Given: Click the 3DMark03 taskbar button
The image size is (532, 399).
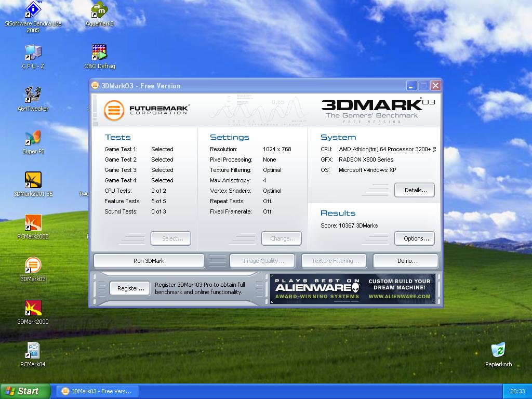Looking at the screenshot, I should click(x=97, y=391).
